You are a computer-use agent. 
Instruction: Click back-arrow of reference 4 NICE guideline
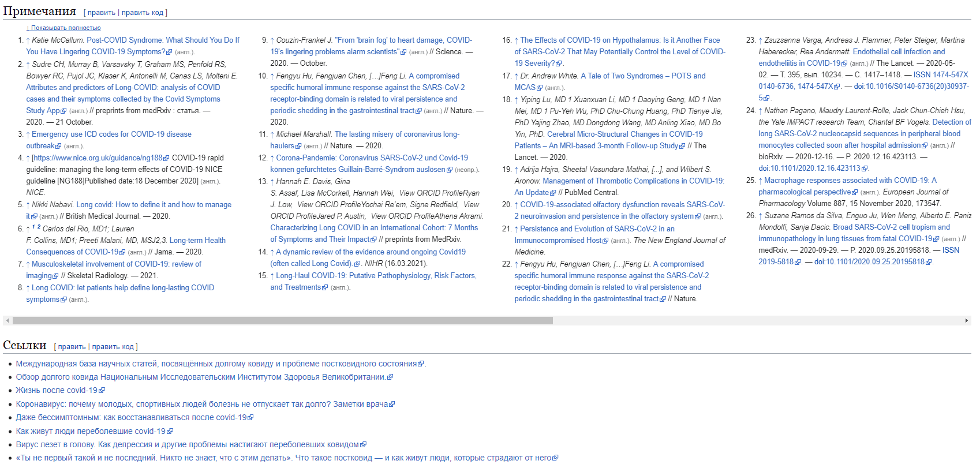tap(28, 158)
